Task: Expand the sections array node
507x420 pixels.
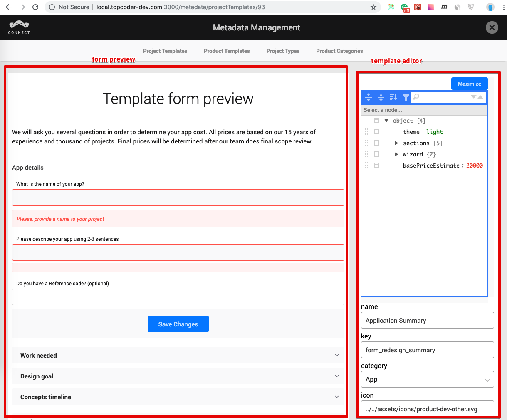Action: [396, 143]
